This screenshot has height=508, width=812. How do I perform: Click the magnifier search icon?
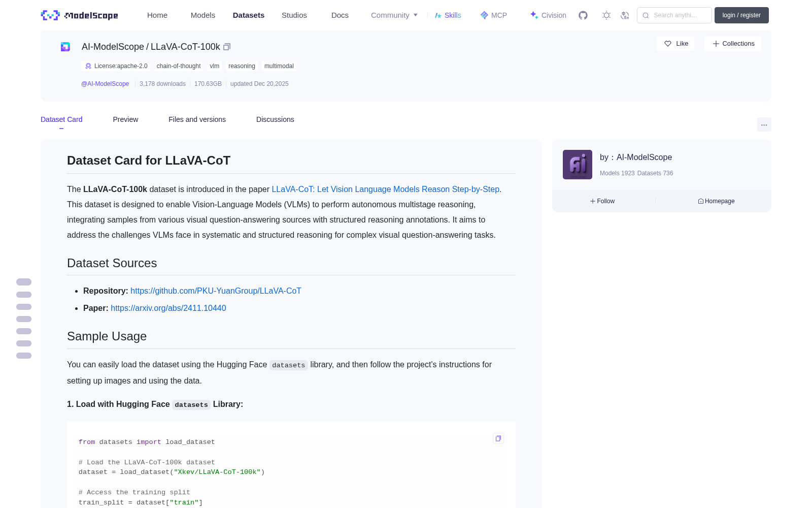click(x=646, y=15)
